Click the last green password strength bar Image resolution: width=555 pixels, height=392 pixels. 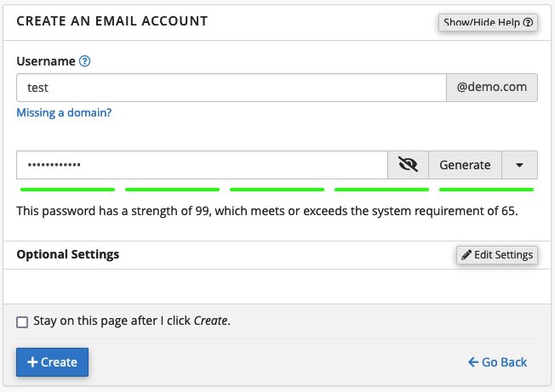pos(486,189)
